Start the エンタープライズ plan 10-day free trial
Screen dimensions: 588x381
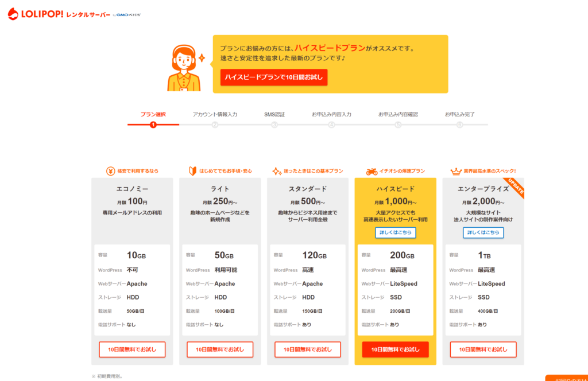click(x=483, y=349)
